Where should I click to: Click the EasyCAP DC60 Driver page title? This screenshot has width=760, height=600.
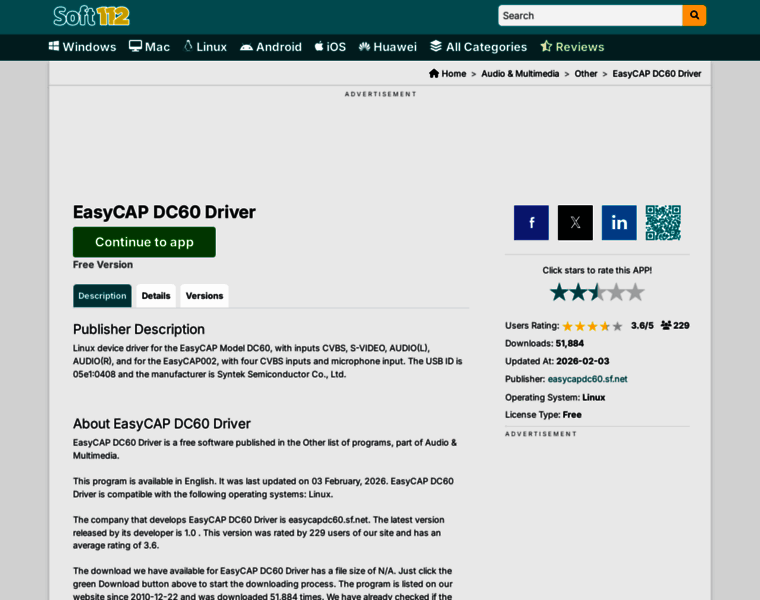click(x=164, y=212)
